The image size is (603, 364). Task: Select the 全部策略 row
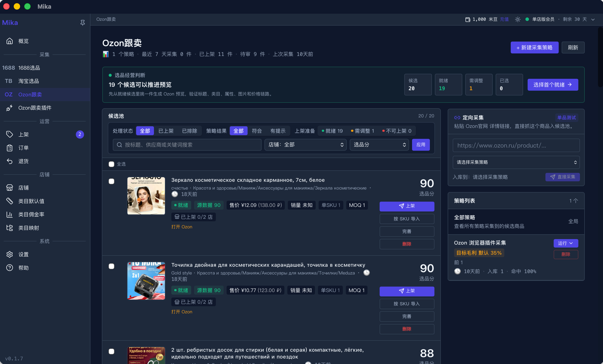(516, 221)
